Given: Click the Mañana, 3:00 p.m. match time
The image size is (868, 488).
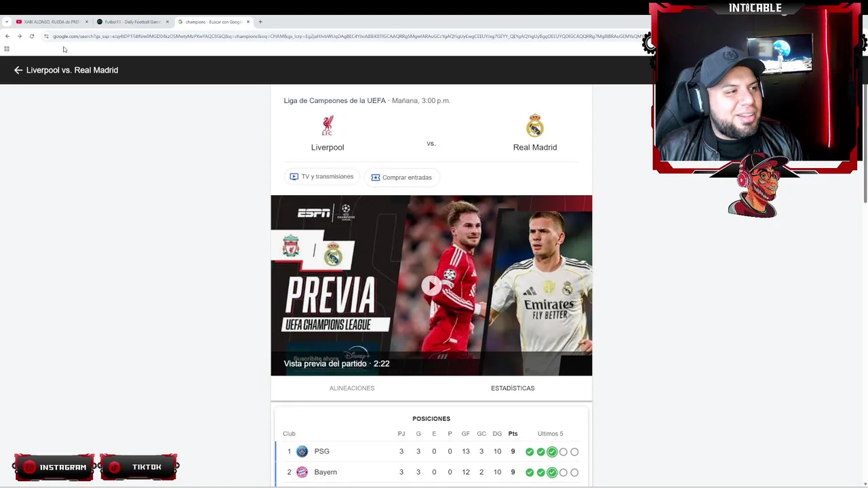Looking at the screenshot, I should [421, 100].
